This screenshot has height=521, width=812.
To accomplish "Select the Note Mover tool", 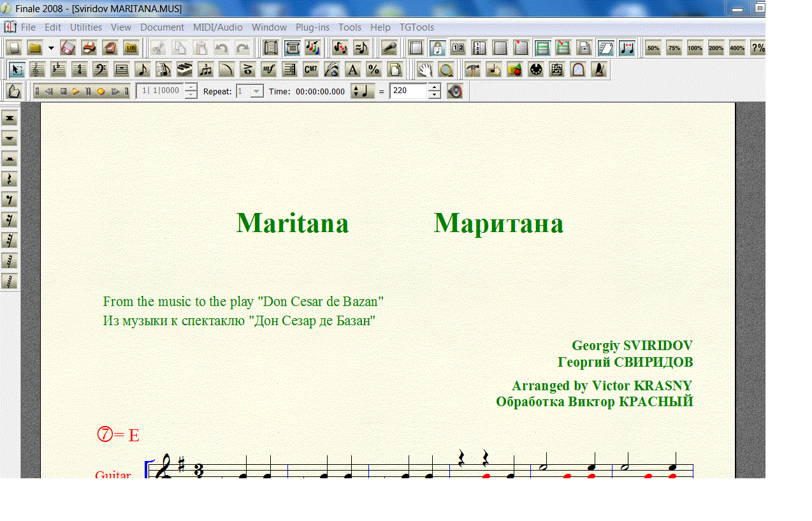I will pyautogui.click(x=493, y=70).
